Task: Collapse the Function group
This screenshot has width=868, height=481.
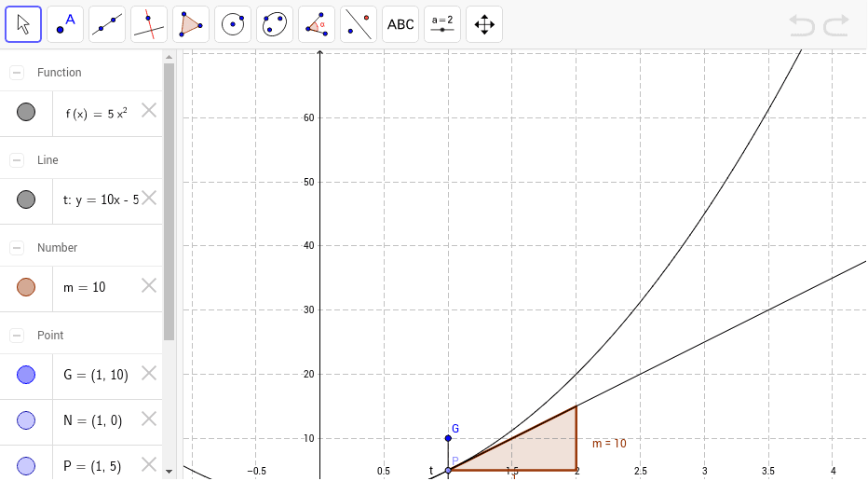Action: [17, 73]
